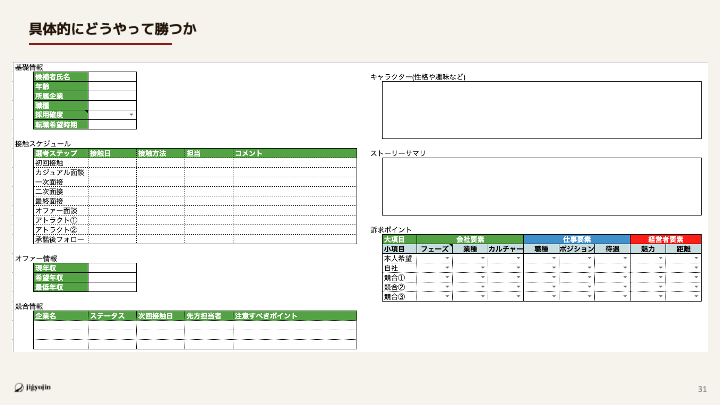Click the キャラクター text box

541,109
